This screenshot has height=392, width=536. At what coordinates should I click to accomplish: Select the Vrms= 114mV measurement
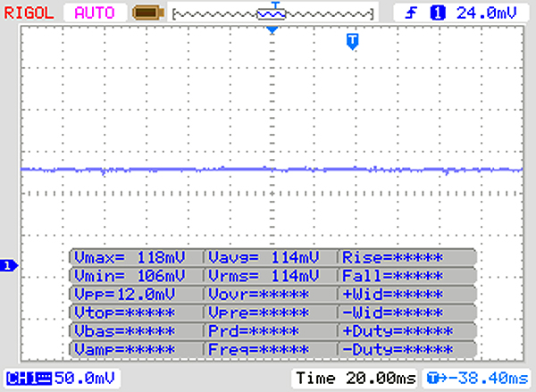point(271,275)
